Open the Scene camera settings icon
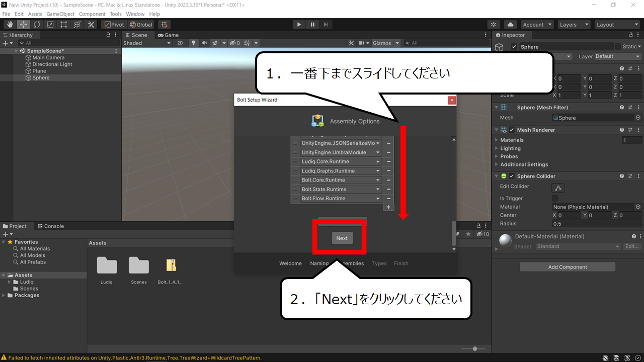The width and height of the screenshot is (644, 362). point(362,43)
